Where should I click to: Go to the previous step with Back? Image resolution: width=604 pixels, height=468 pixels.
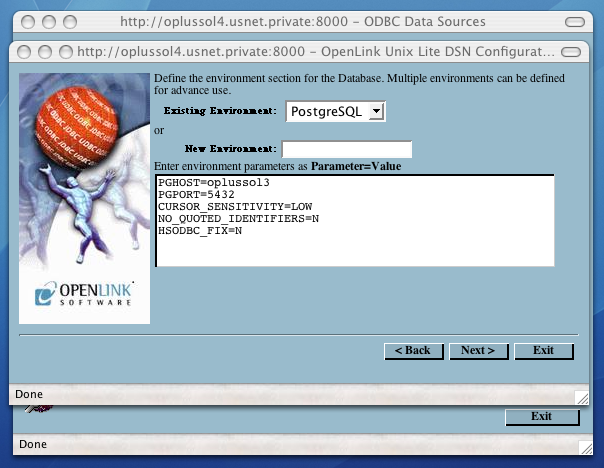pyautogui.click(x=413, y=351)
